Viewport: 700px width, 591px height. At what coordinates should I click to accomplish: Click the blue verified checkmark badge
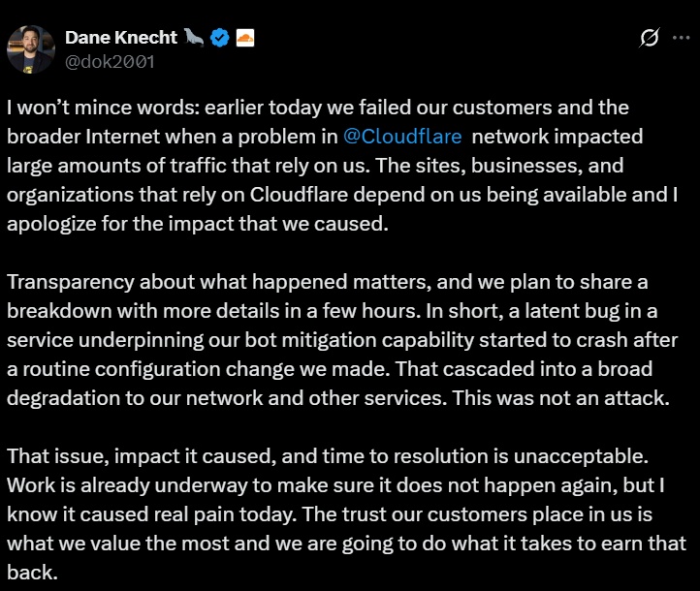(x=220, y=38)
